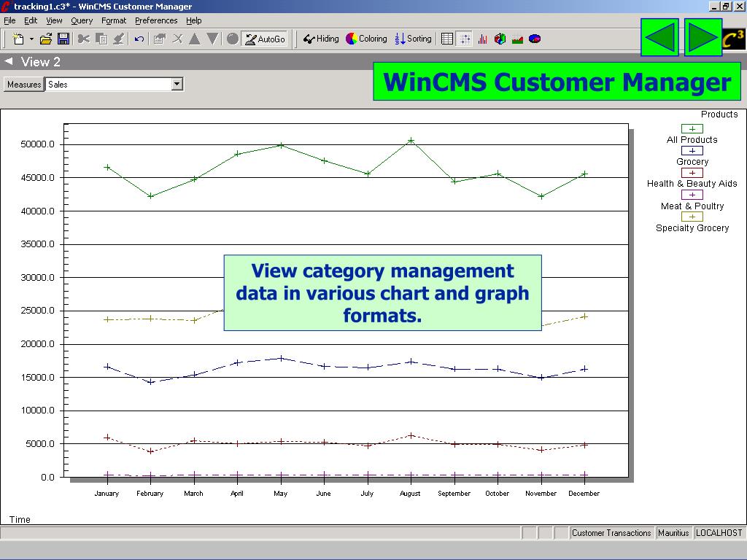747x560 pixels.
Task: Switch to bar chart view
Action: click(x=483, y=39)
